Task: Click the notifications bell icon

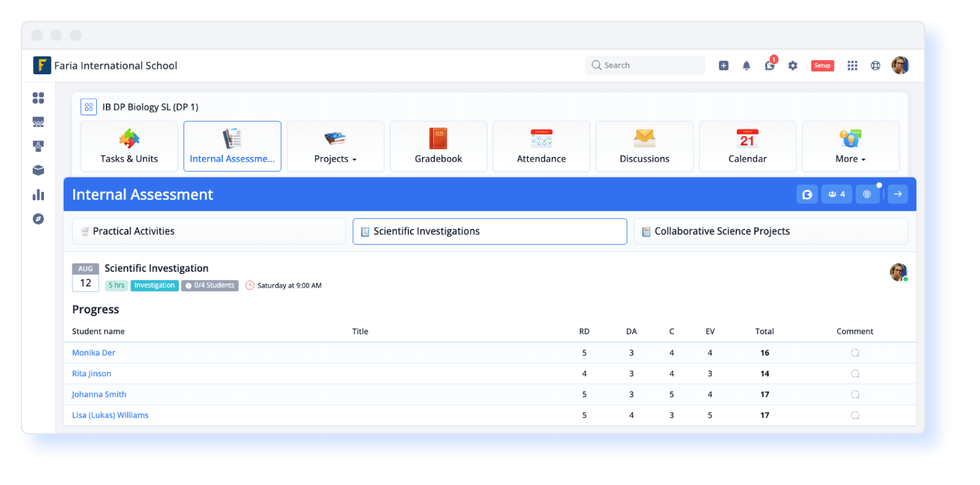Action: pyautogui.click(x=746, y=66)
